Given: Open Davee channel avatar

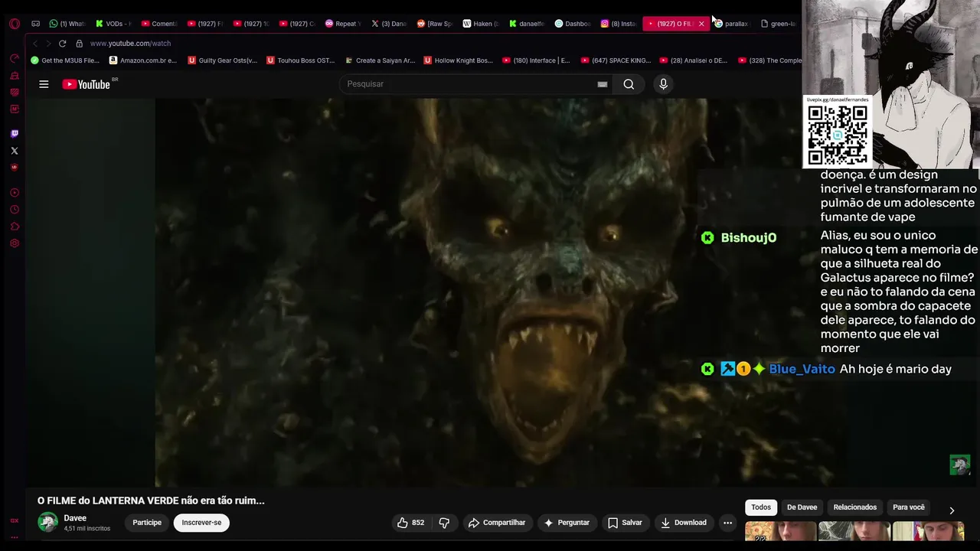Looking at the screenshot, I should (x=47, y=523).
